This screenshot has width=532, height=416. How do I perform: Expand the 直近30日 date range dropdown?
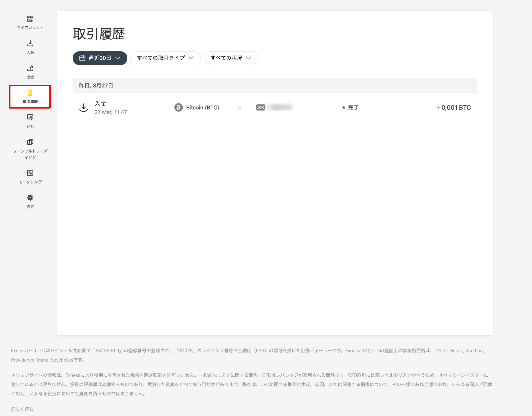pos(100,58)
